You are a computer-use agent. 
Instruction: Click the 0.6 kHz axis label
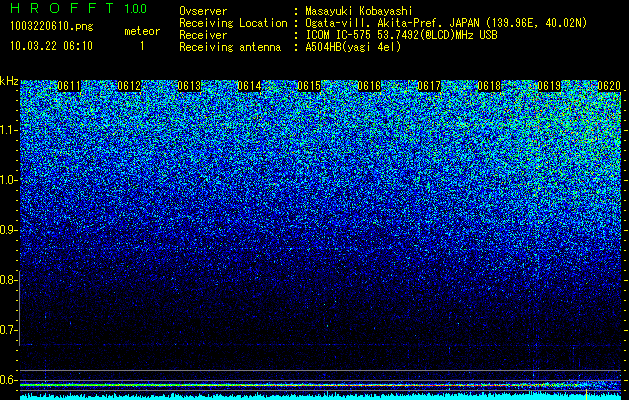click(8, 380)
